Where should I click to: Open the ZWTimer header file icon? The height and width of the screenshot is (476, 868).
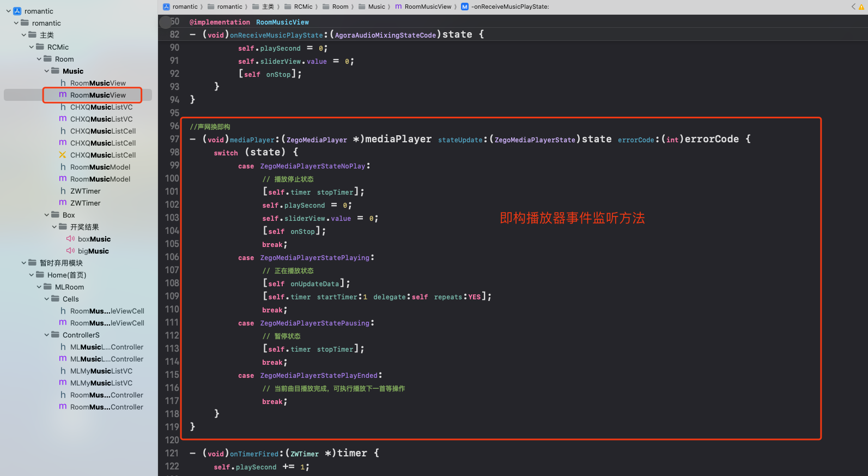point(63,191)
